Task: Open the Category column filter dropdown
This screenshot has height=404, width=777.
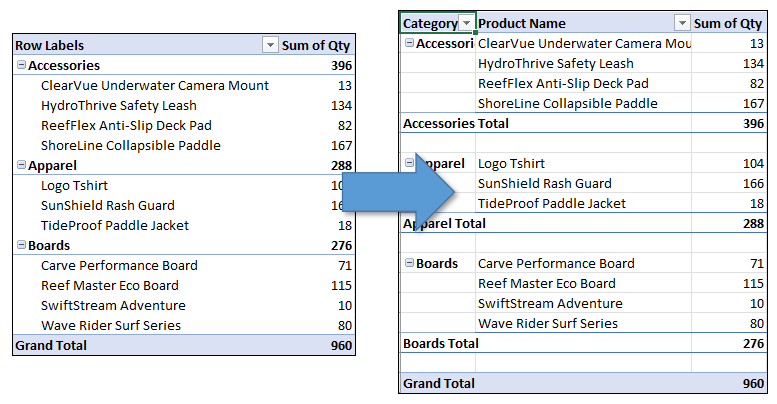Action: tap(466, 23)
